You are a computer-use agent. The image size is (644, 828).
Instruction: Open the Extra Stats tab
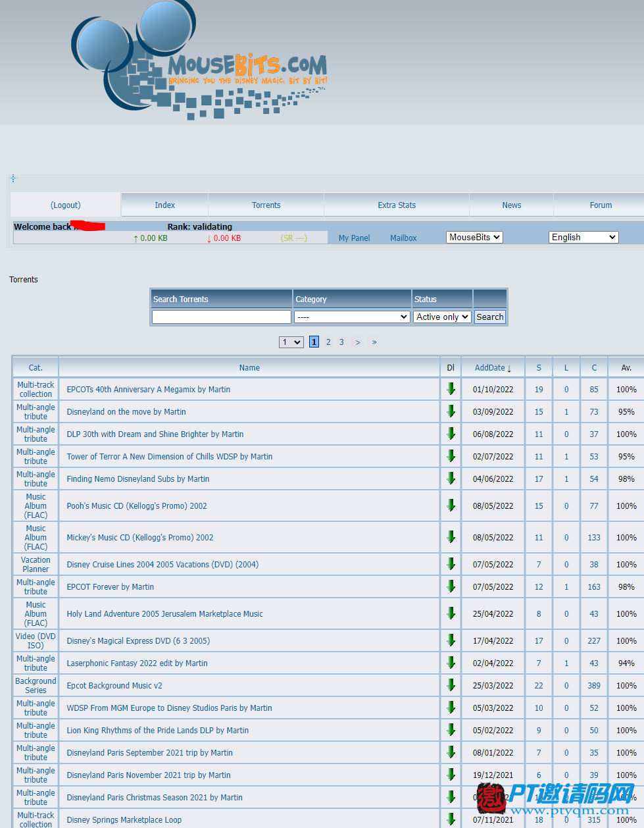click(x=397, y=205)
